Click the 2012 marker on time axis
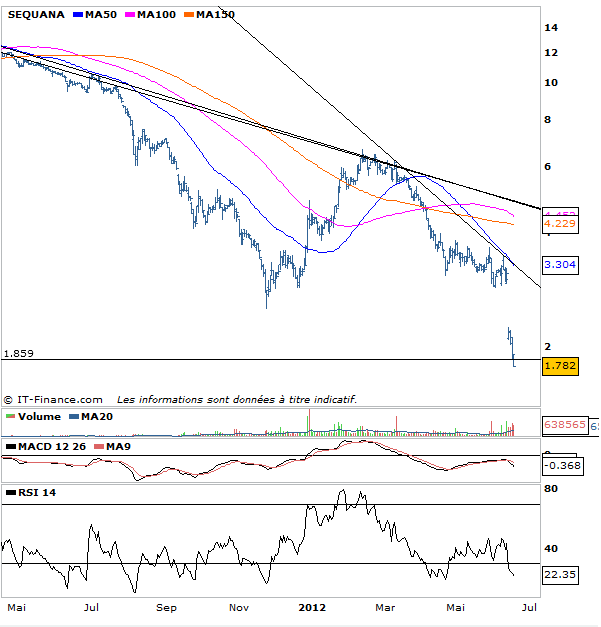The height and width of the screenshot is (627, 601). point(313,606)
